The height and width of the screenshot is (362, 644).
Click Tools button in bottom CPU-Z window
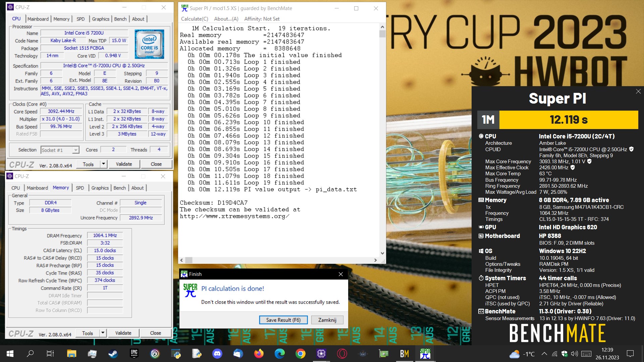[88, 333]
